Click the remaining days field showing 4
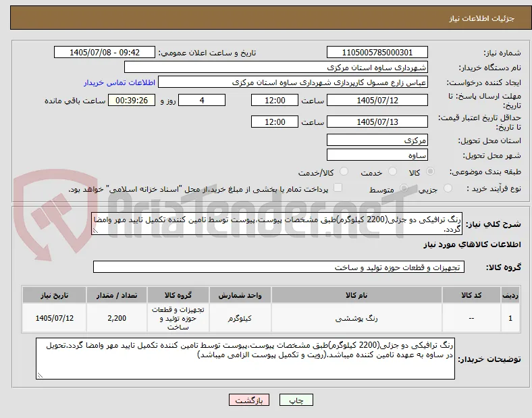Viewport: 532px width, 418px height. 202,101
